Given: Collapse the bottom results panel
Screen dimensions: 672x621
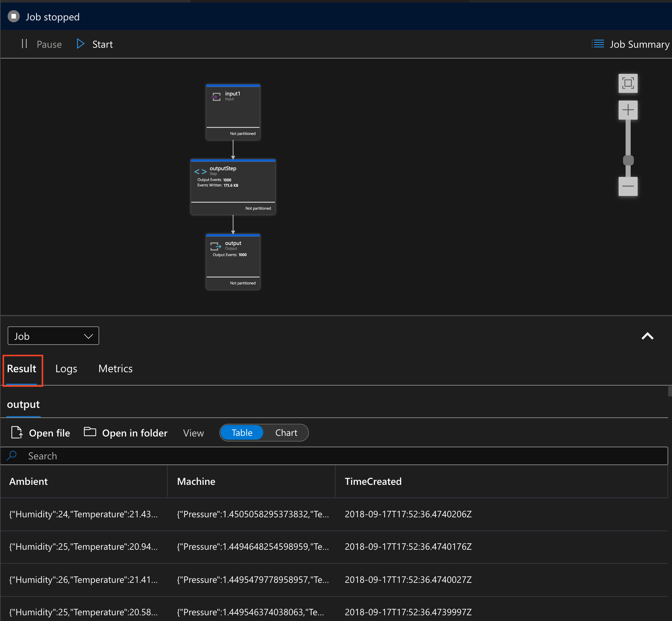Looking at the screenshot, I should point(648,335).
